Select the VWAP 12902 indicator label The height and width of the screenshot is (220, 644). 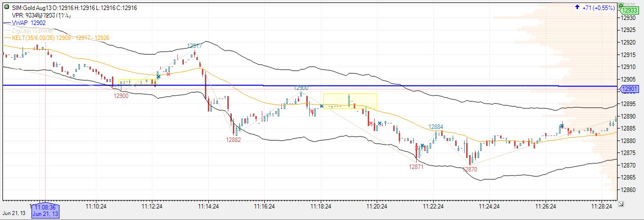28,22
